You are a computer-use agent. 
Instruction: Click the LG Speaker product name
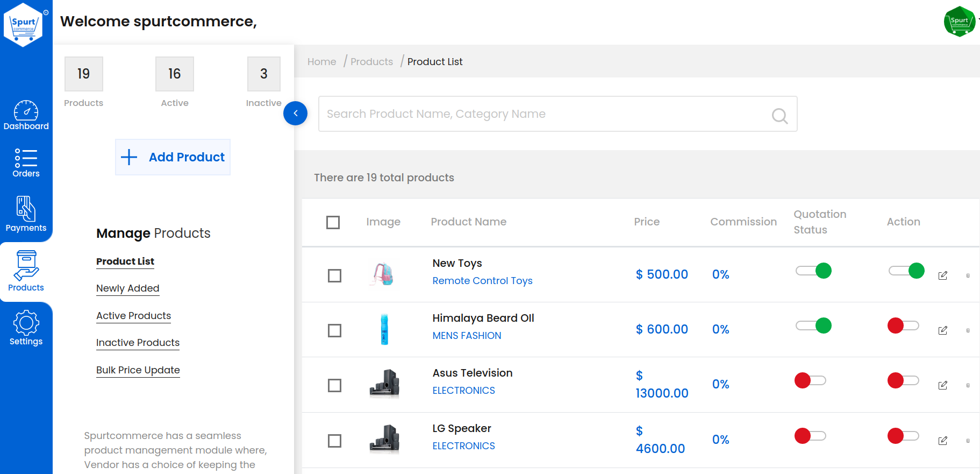point(462,429)
